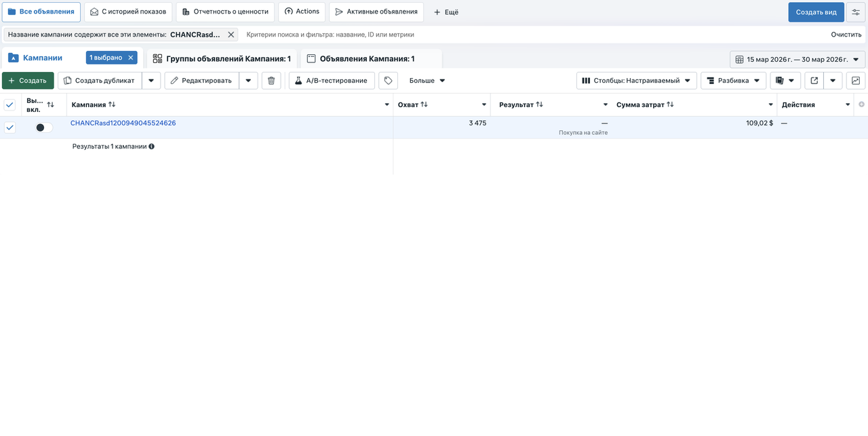The height and width of the screenshot is (436, 868).
Task: Click the tag label icon button
Action: point(388,81)
